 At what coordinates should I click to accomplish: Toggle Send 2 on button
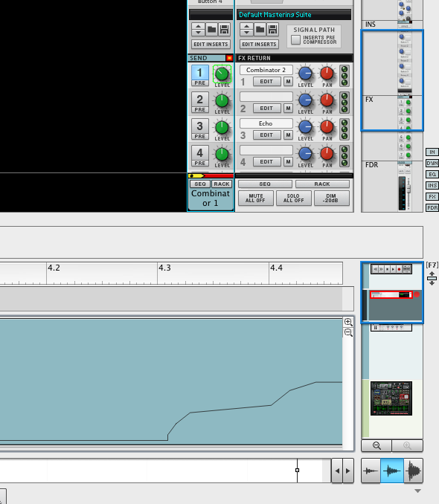pos(199,99)
